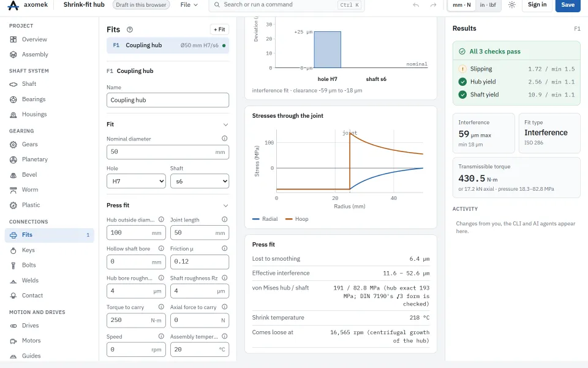Open the Shaft tolerance s6 dropdown
The height and width of the screenshot is (368, 588).
tap(200, 181)
